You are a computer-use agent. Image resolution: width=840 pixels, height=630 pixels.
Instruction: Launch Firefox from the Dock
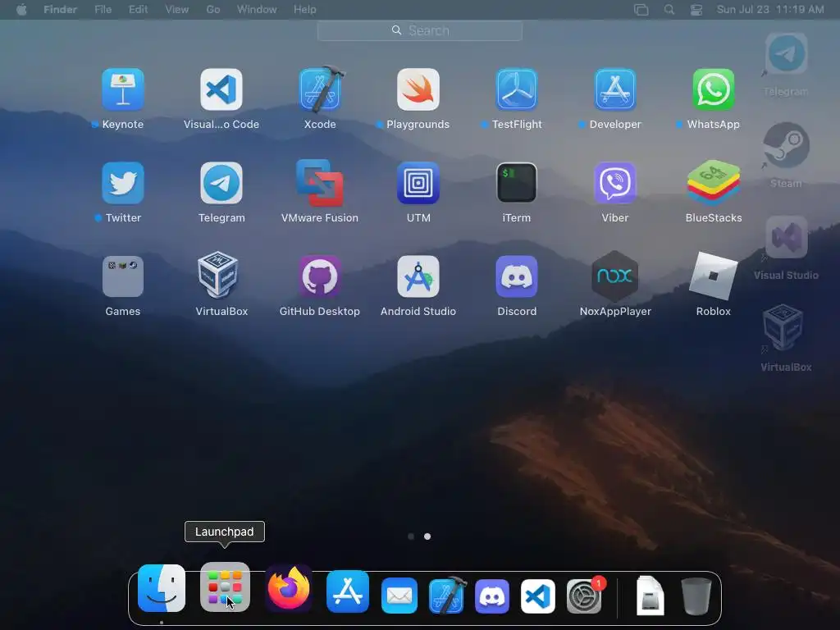(x=289, y=588)
